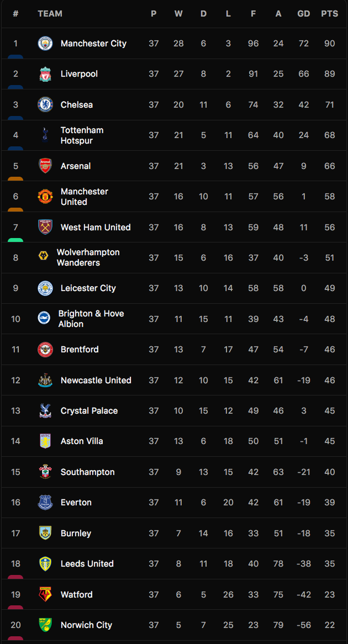
Task: Click the Chelsea club badge
Action: 45,105
